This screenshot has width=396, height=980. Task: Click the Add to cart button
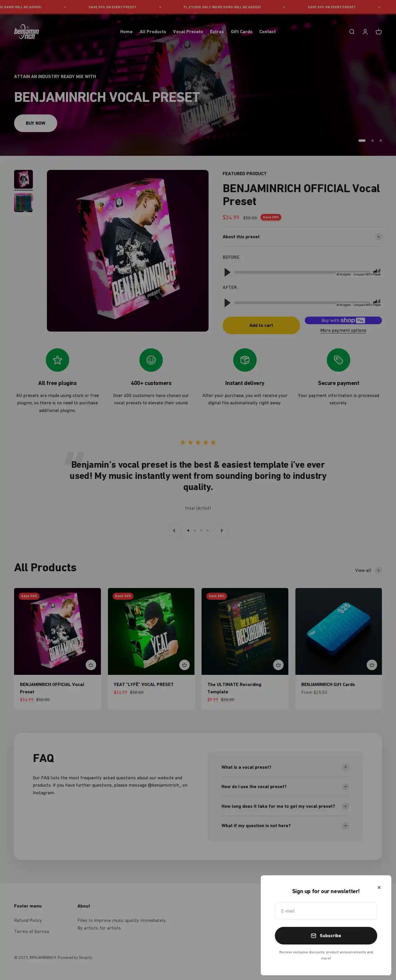[x=261, y=325]
